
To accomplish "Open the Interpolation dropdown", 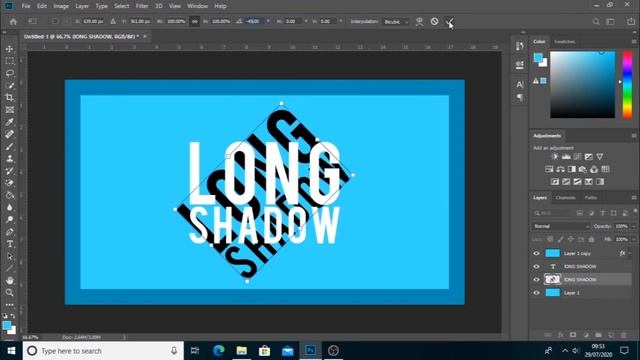I will [395, 22].
